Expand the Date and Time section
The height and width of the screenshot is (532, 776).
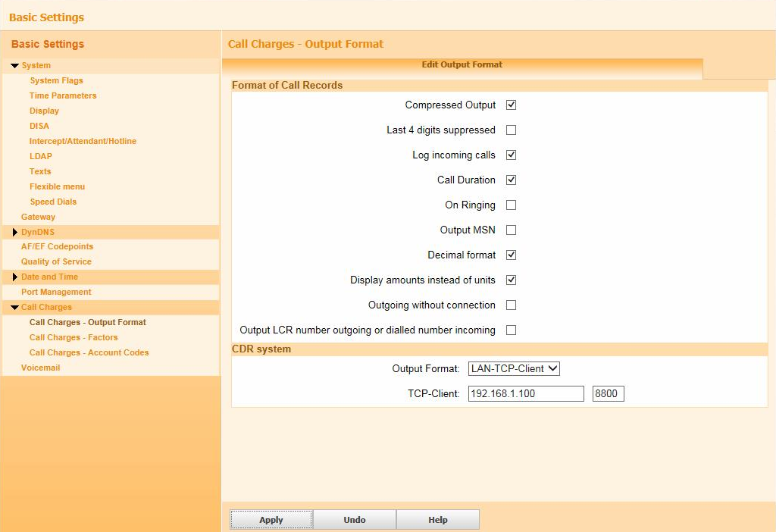pos(15,277)
